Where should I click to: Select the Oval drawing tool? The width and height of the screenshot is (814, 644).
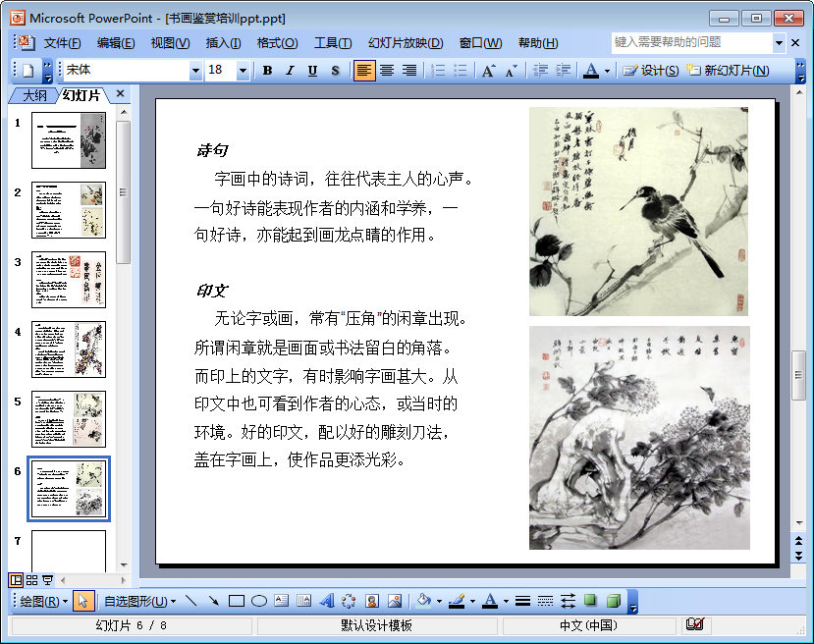click(x=258, y=601)
